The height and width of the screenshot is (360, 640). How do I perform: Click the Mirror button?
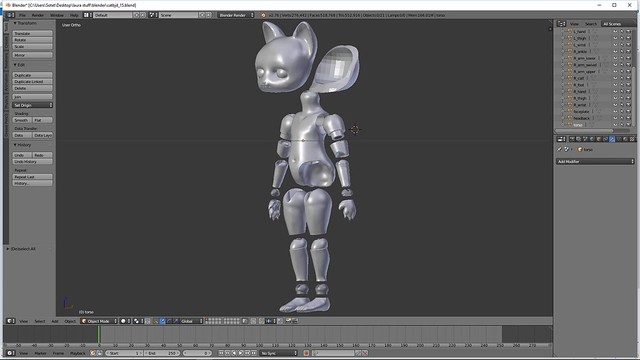pos(32,55)
